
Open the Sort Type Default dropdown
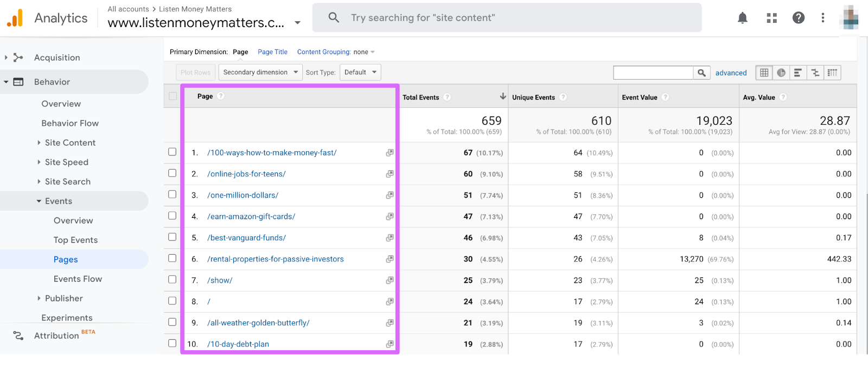(x=360, y=72)
